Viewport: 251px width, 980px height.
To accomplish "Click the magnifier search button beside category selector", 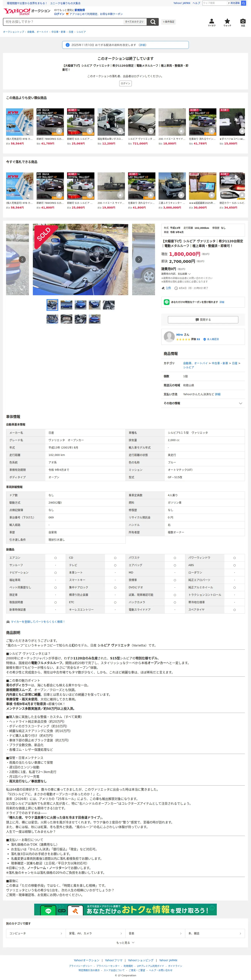I will tap(153, 22).
